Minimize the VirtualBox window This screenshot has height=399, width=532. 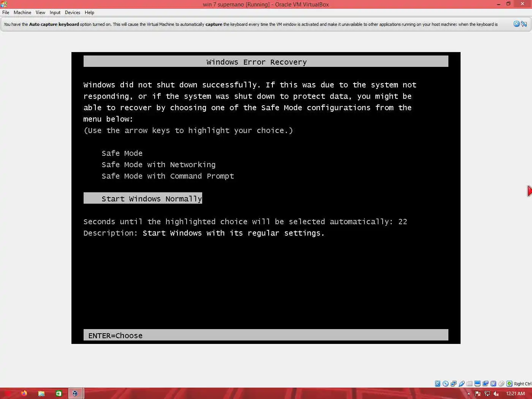click(499, 4)
